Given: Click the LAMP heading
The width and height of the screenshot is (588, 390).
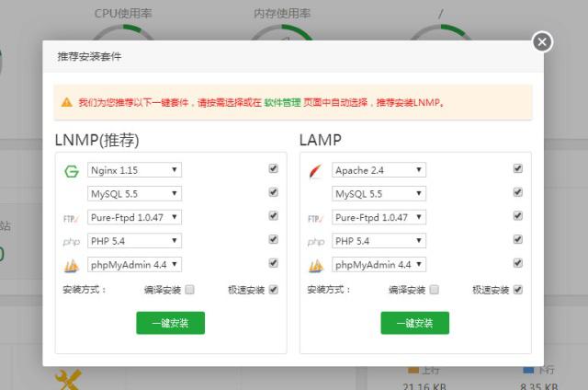Looking at the screenshot, I should tap(321, 140).
